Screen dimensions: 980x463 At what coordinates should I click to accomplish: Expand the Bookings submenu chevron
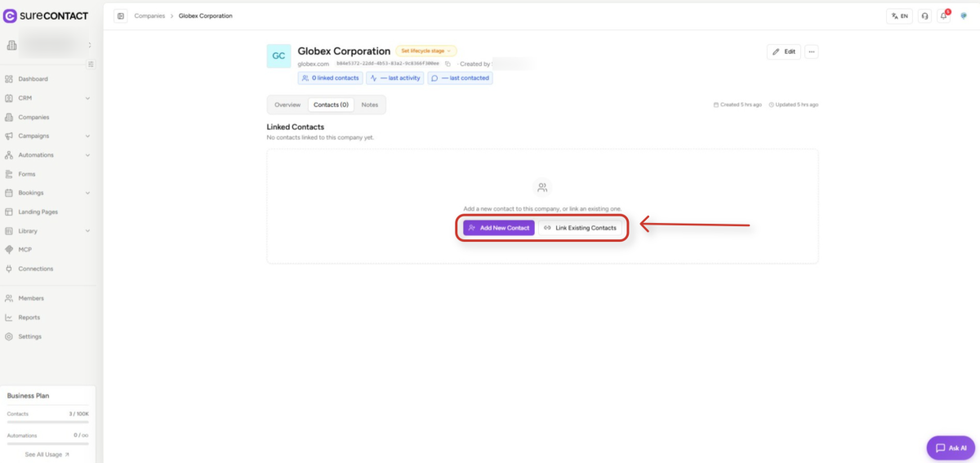(87, 193)
